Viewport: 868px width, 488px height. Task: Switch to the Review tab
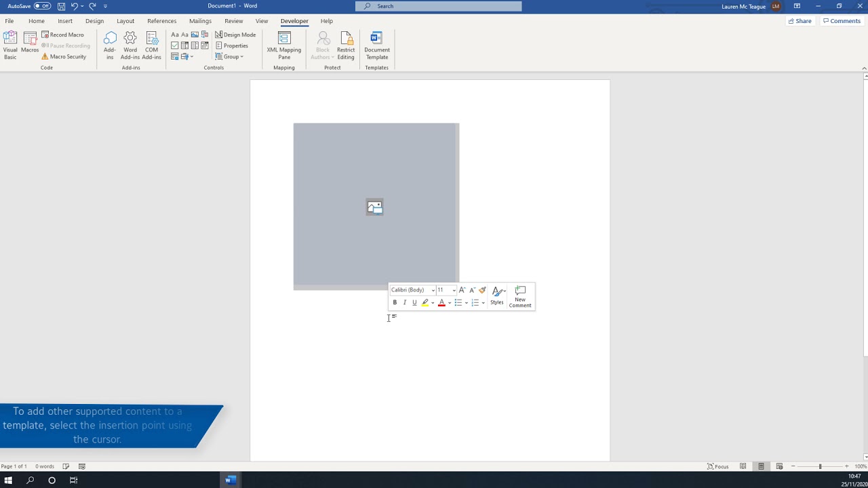pos(233,21)
